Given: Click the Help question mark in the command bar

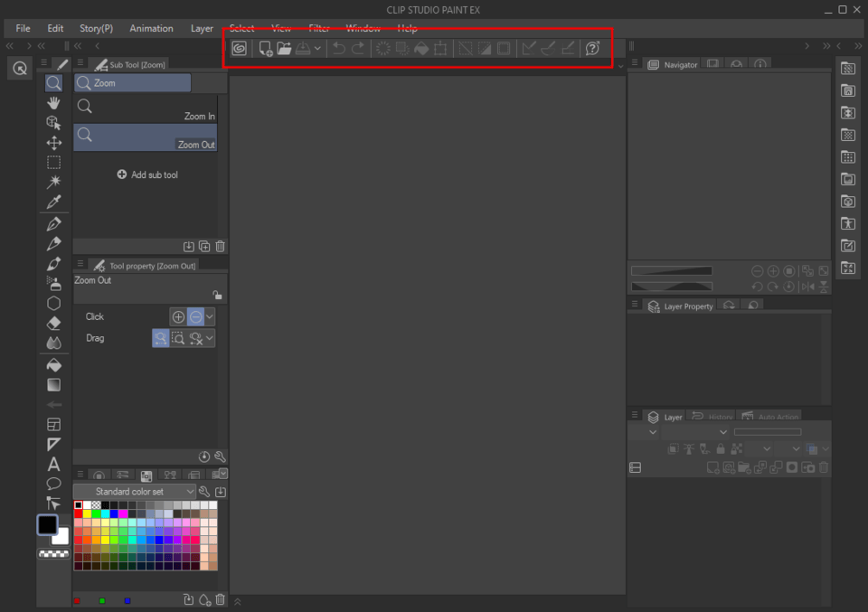Looking at the screenshot, I should (x=590, y=48).
